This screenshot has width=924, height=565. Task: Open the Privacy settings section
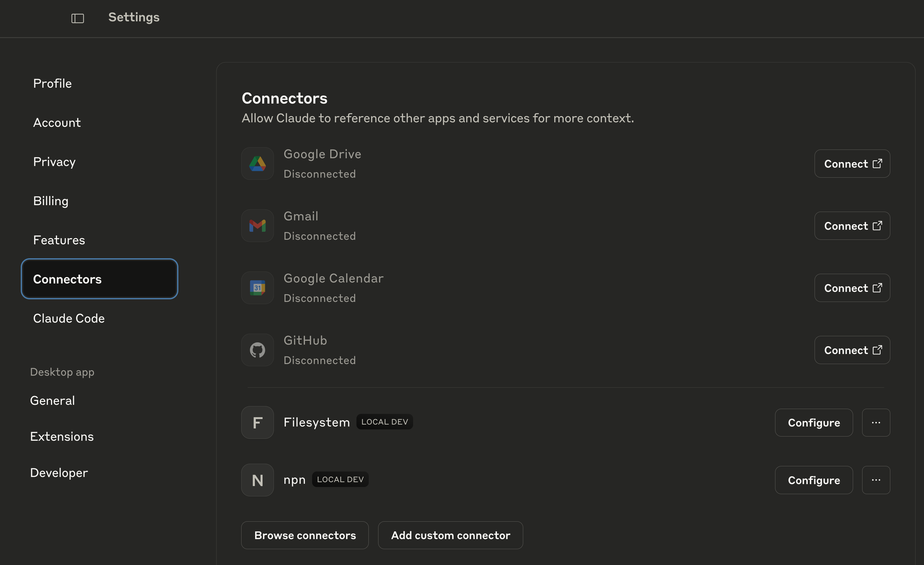pos(54,161)
